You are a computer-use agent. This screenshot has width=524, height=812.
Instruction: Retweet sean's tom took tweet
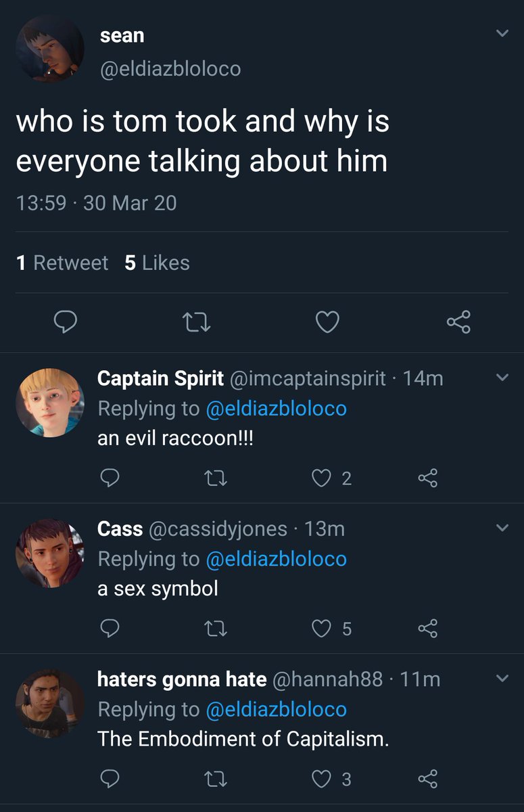197,323
